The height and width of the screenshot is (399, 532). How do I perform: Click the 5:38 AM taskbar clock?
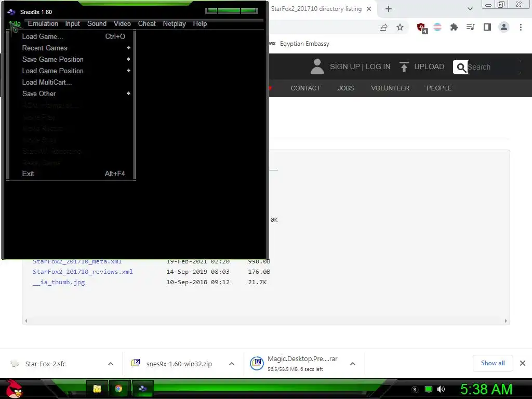click(x=486, y=389)
